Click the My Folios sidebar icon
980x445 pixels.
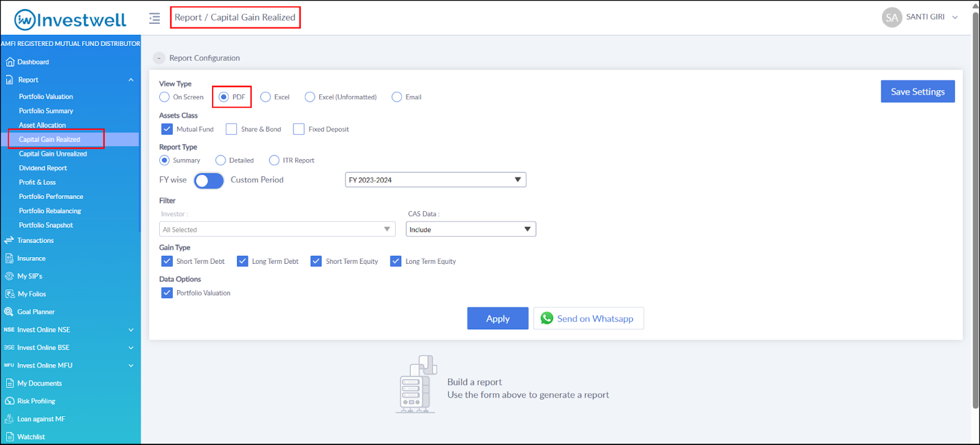(9, 294)
